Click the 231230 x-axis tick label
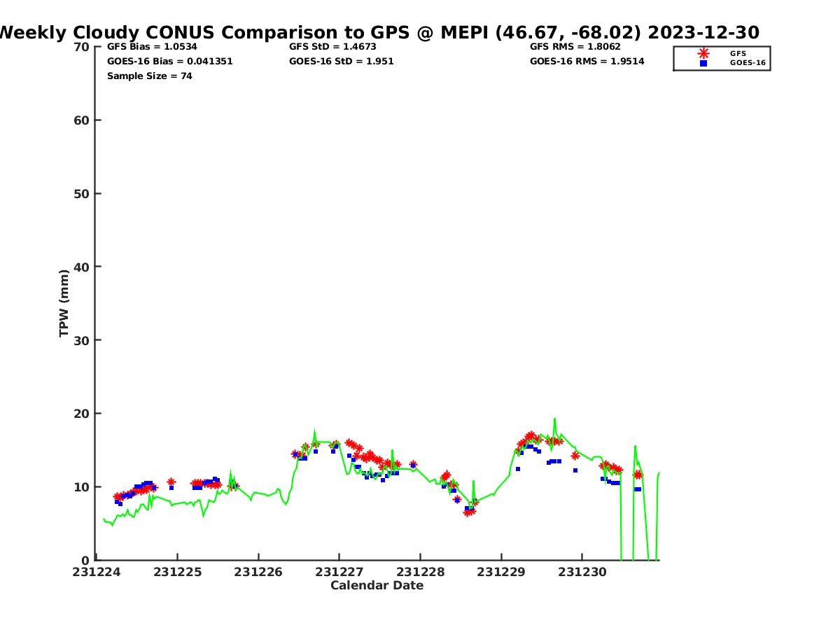The height and width of the screenshot is (630, 840). coord(582,572)
